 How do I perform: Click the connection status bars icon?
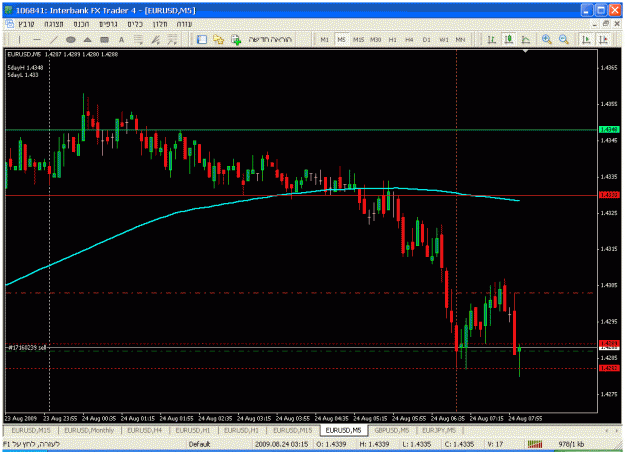[x=535, y=444]
